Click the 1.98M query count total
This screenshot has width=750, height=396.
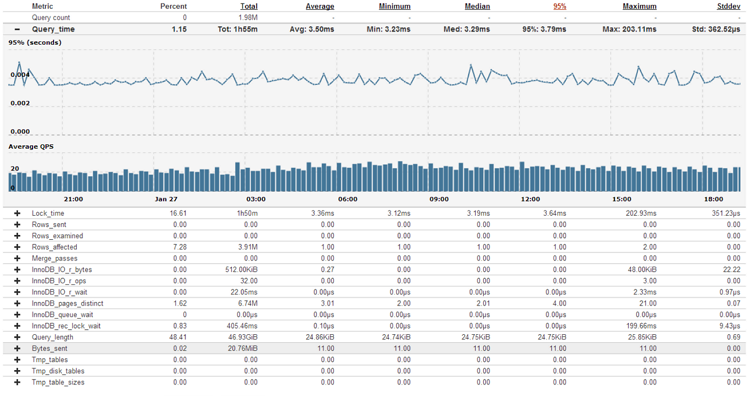pos(248,18)
